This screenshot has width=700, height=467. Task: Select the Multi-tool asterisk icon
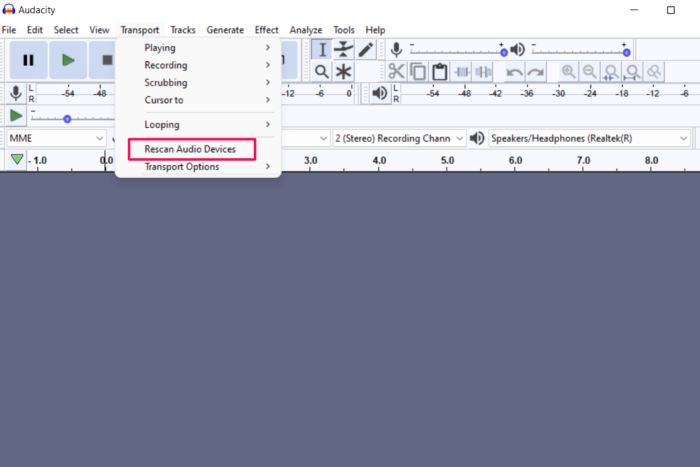click(x=343, y=71)
